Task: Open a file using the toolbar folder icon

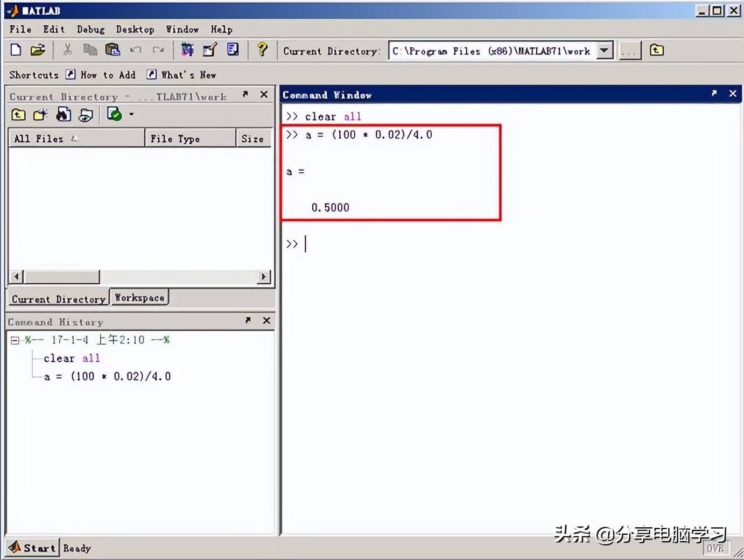Action: 38,50
